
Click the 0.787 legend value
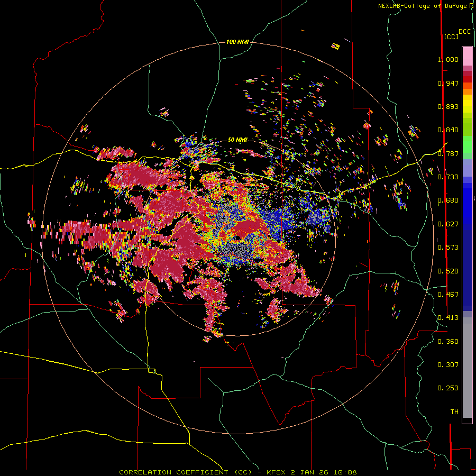tap(448, 153)
